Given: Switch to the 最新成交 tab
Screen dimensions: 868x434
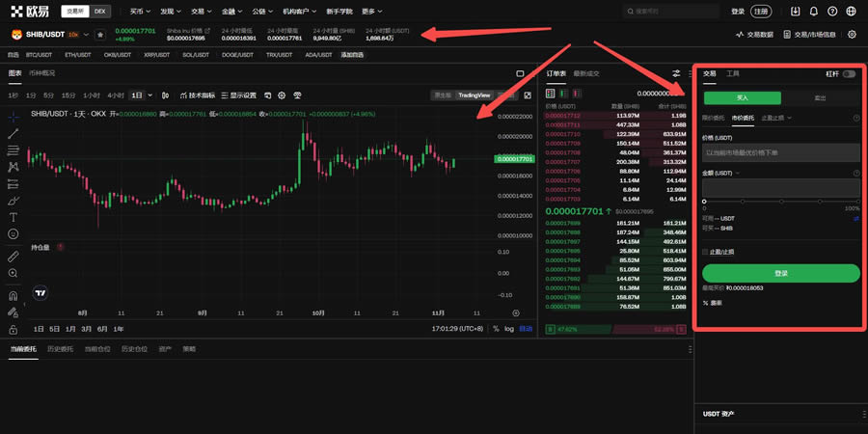Looking at the screenshot, I should (x=586, y=73).
